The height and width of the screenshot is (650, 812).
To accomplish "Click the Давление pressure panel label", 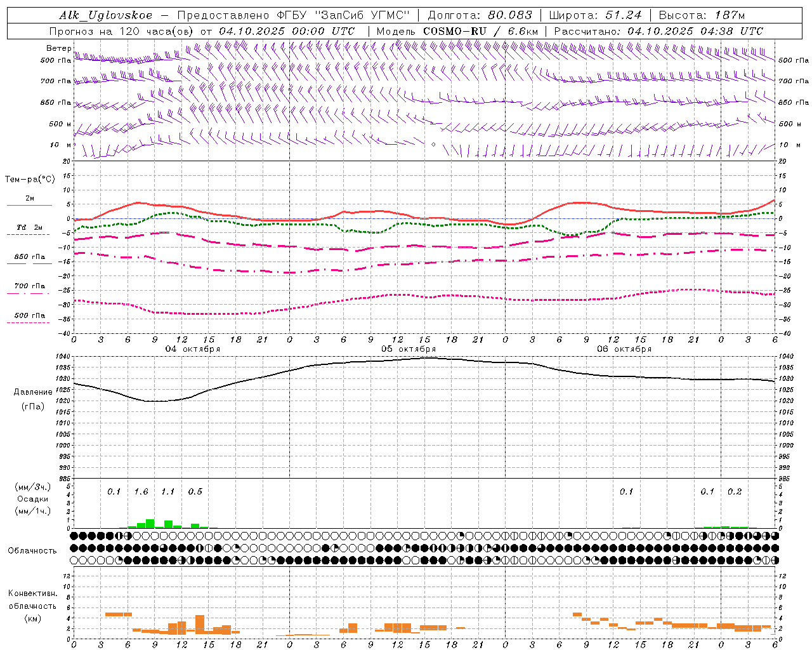I will (33, 392).
